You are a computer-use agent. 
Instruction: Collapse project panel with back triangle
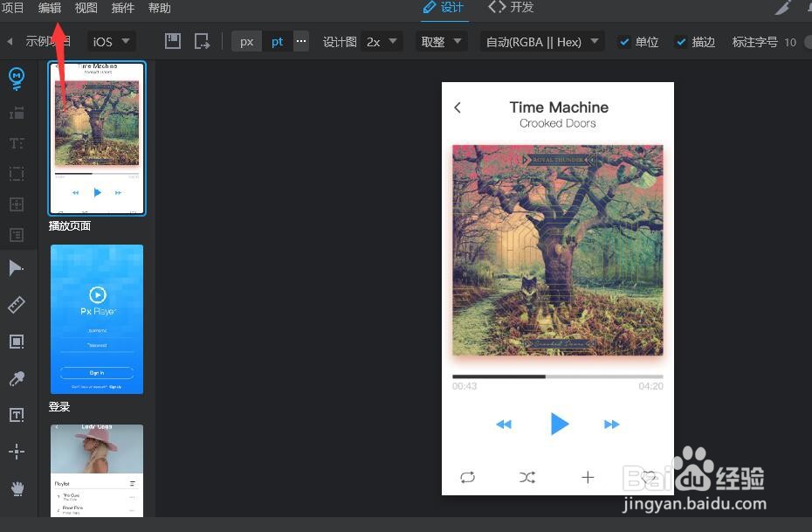coord(10,41)
